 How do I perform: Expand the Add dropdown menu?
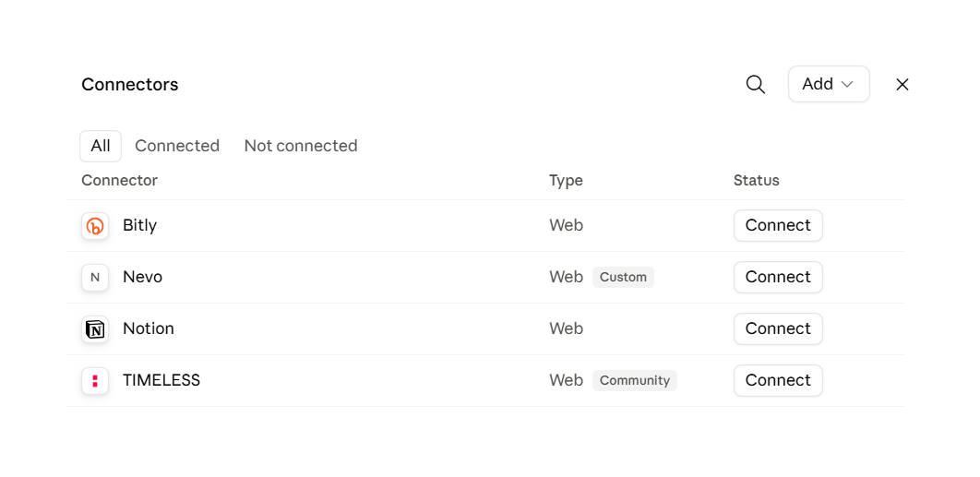[x=829, y=84]
